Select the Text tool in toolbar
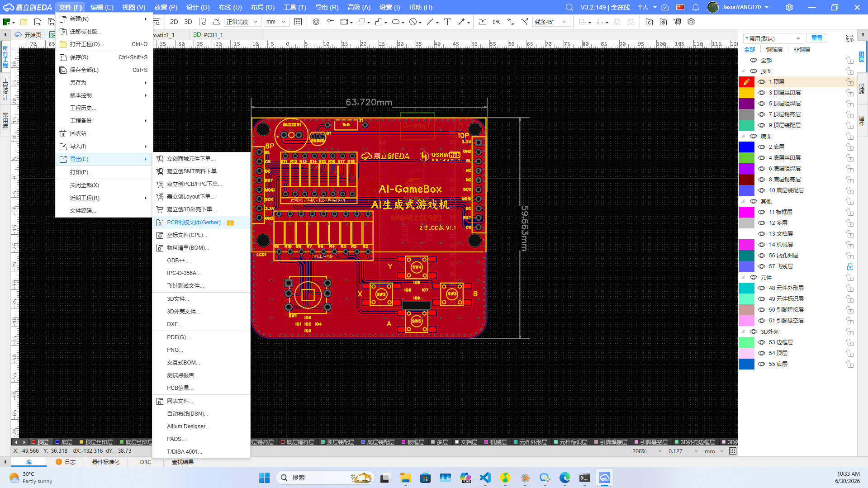The height and width of the screenshot is (488, 868). 447,22
